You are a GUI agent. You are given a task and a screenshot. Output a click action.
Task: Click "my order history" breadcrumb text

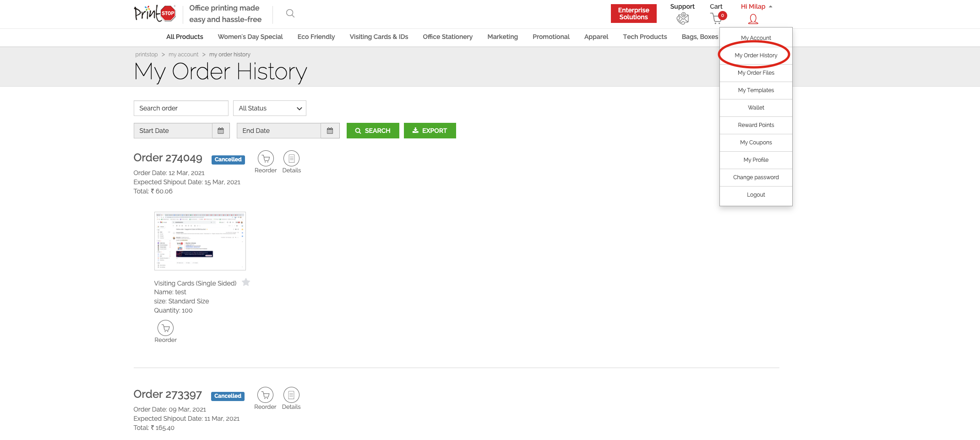pos(230,55)
